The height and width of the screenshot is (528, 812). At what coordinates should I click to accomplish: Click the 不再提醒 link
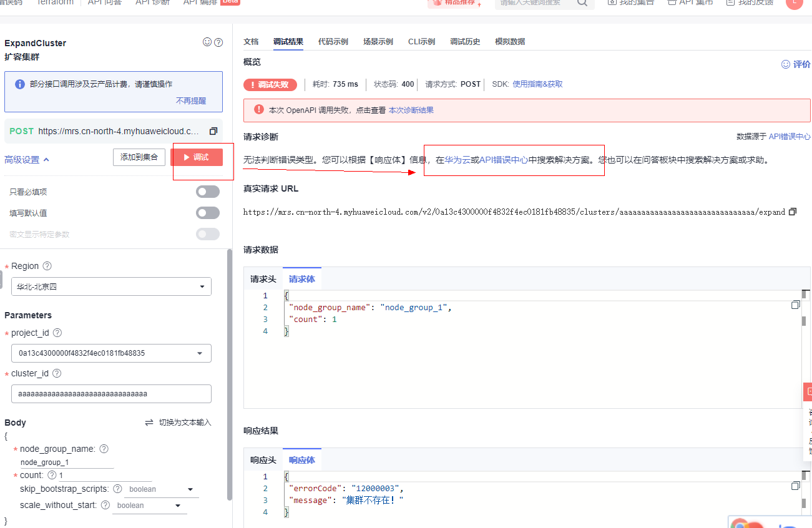[191, 100]
